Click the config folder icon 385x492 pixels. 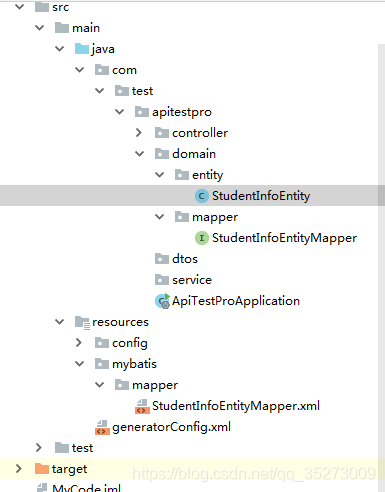(x=102, y=343)
